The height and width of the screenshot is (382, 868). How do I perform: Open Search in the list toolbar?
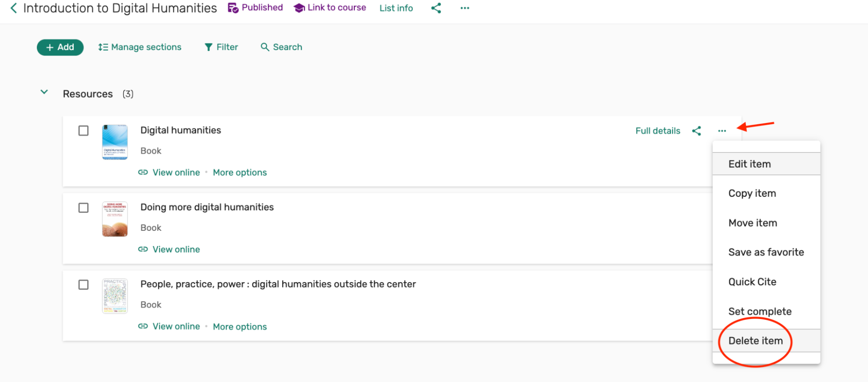pyautogui.click(x=281, y=47)
